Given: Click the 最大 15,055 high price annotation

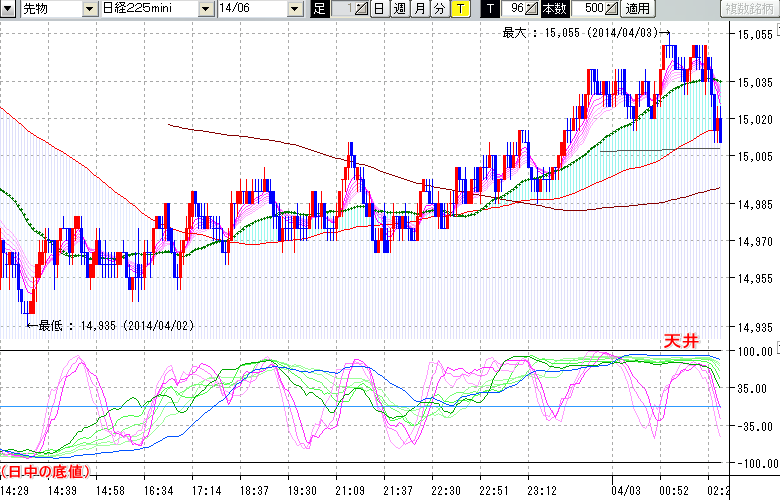Looking at the screenshot, I should click(578, 33).
